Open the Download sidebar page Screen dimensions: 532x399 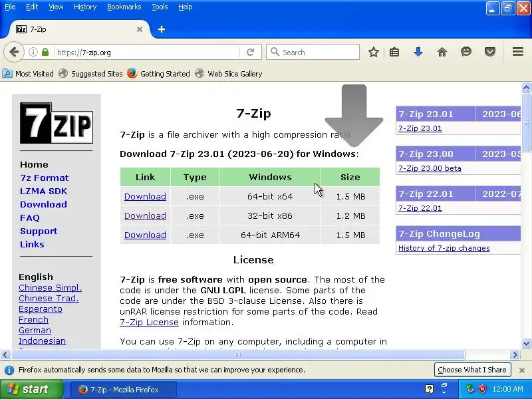point(43,204)
